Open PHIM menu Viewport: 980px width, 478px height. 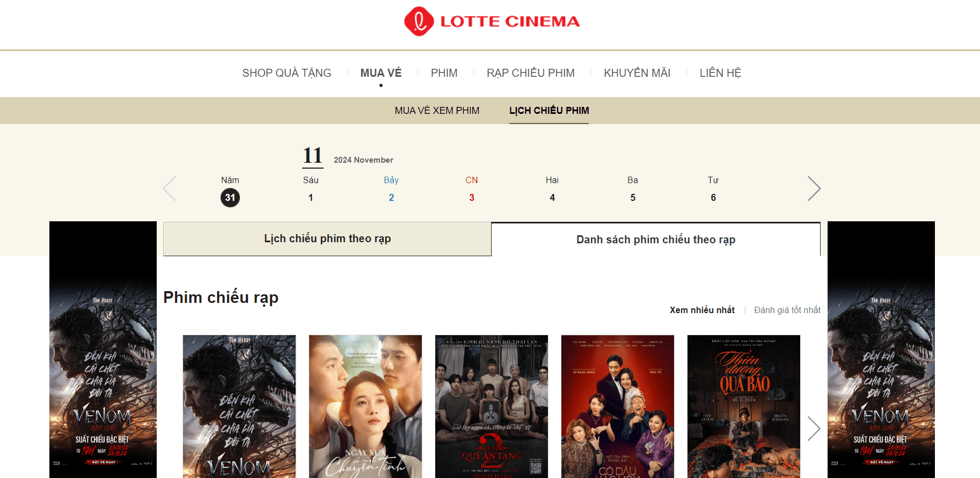pyautogui.click(x=444, y=73)
